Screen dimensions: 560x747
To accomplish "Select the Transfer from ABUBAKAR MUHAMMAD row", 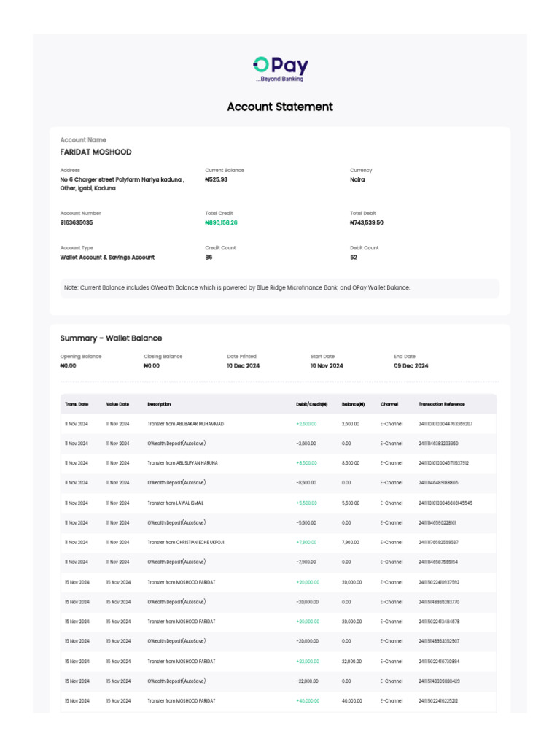I will point(185,424).
